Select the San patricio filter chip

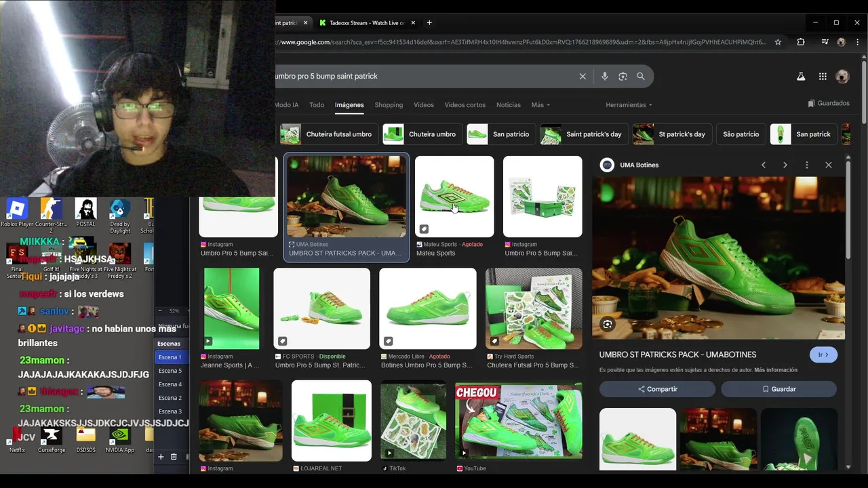(500, 134)
